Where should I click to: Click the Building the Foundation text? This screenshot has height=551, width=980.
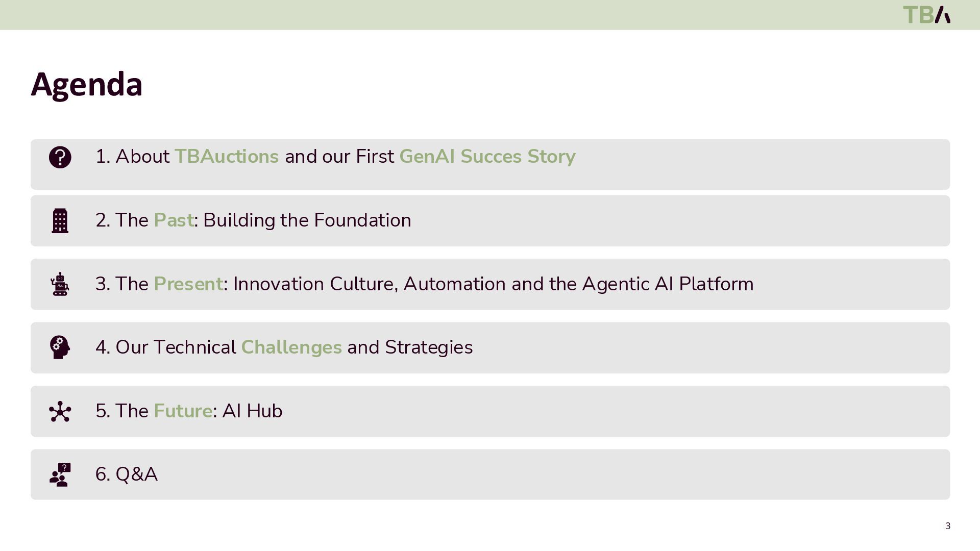307,220
